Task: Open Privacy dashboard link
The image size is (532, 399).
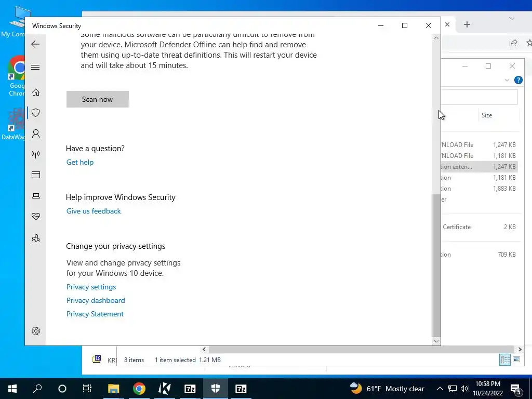Action: pyautogui.click(x=96, y=301)
